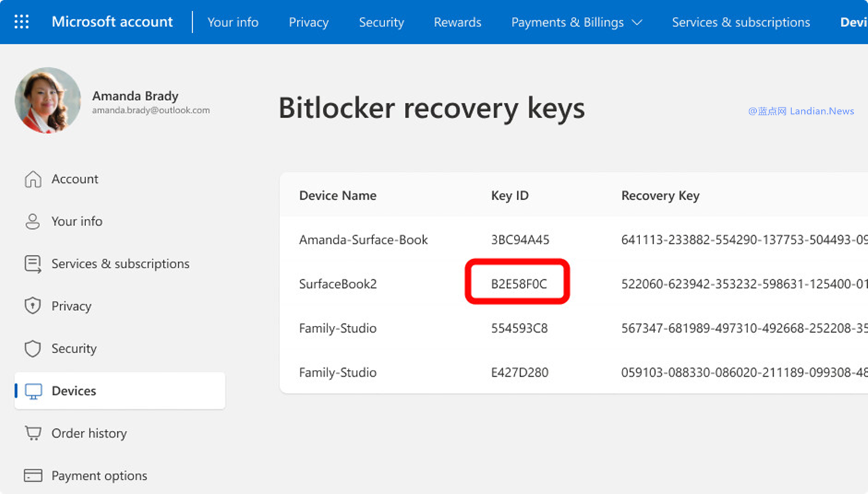Select Privacy in the sidebar

pyautogui.click(x=71, y=306)
